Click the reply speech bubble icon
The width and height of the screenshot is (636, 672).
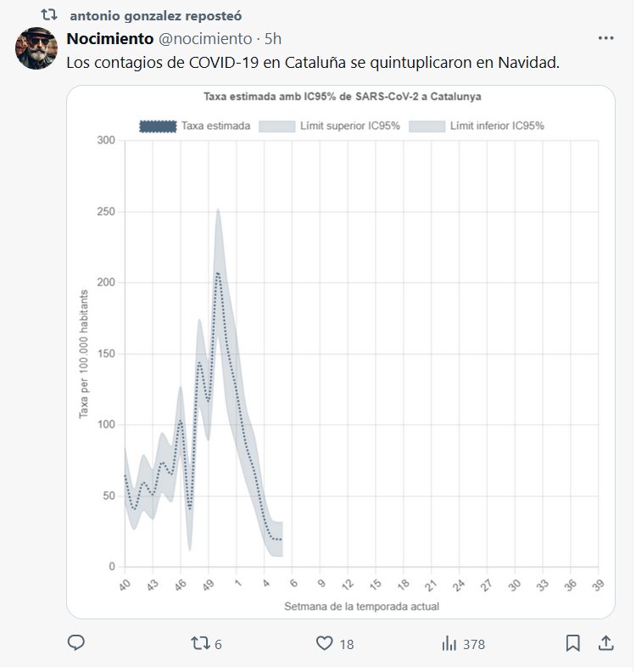pos(76,644)
